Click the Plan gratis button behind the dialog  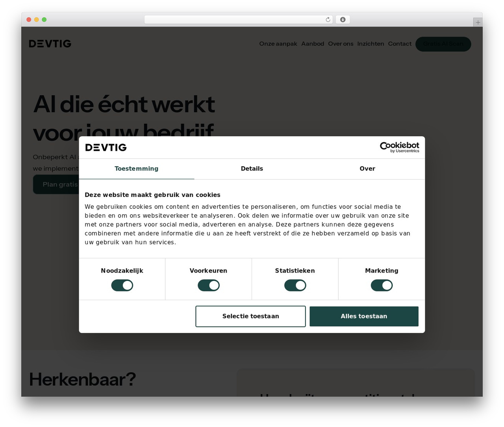click(x=56, y=184)
